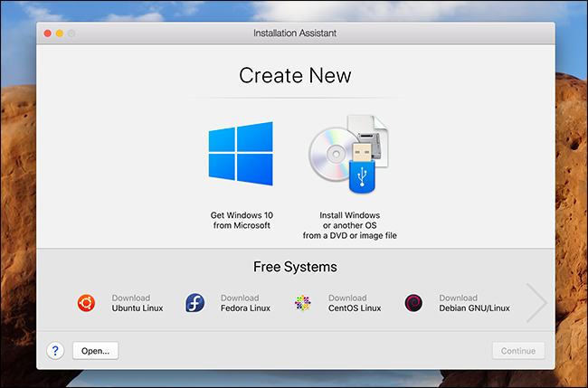Viewport: 588px width, 388px height.
Task: Click the Open... button
Action: click(96, 351)
